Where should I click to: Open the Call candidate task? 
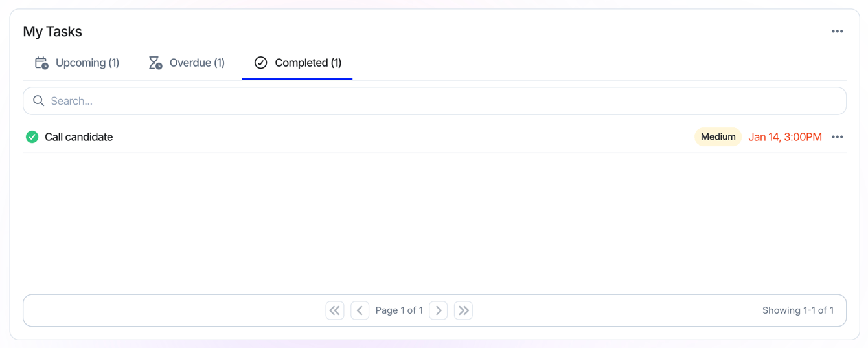coord(78,137)
